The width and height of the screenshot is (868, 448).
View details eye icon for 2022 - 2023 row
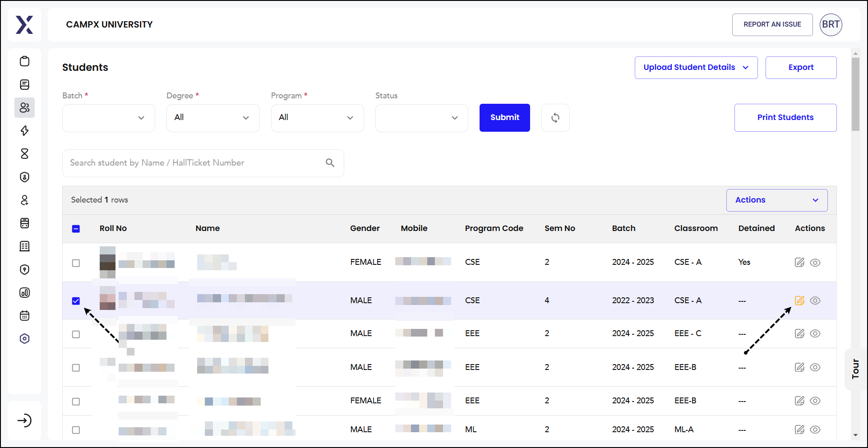[x=815, y=300]
